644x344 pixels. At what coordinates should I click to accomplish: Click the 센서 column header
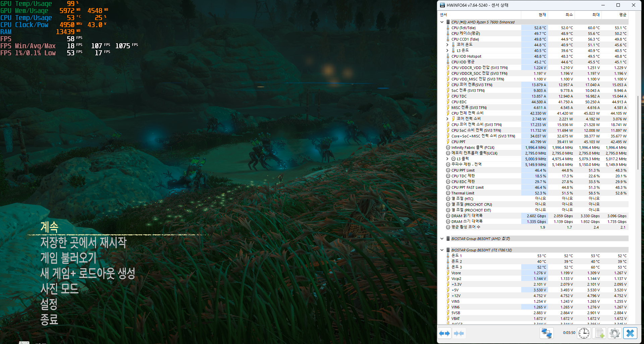[480, 15]
